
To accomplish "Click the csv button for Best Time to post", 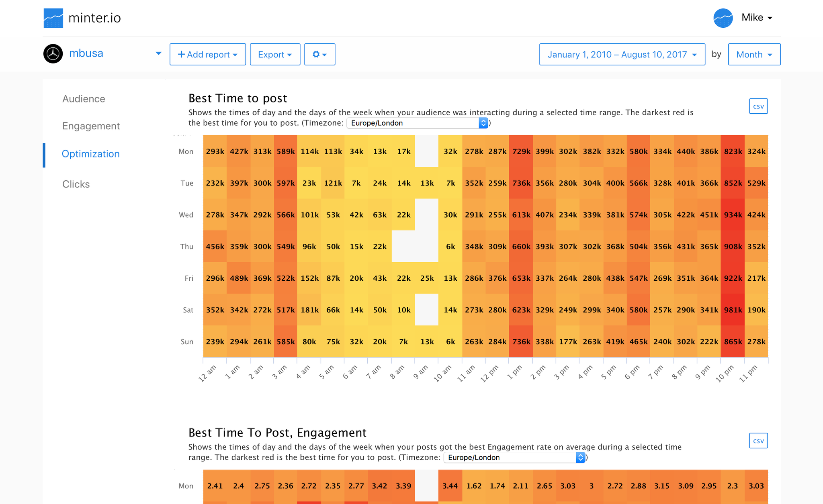I will (758, 106).
